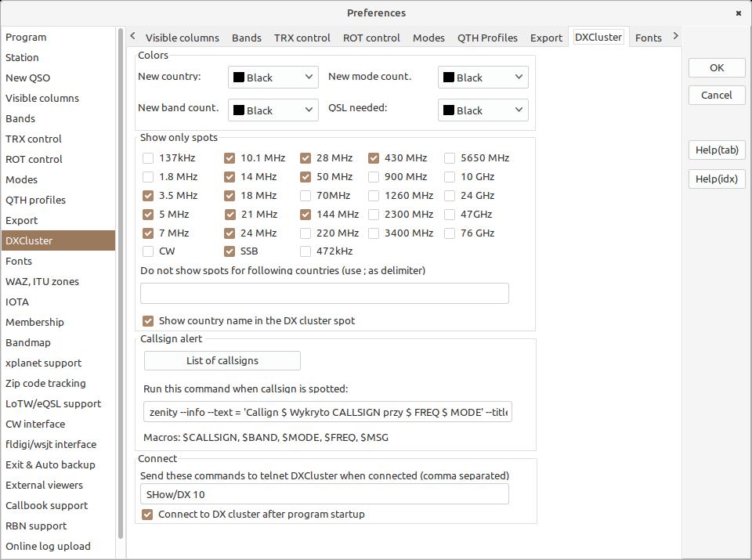Image resolution: width=752 pixels, height=560 pixels.
Task: Switch to the Bands tab
Action: point(247,38)
